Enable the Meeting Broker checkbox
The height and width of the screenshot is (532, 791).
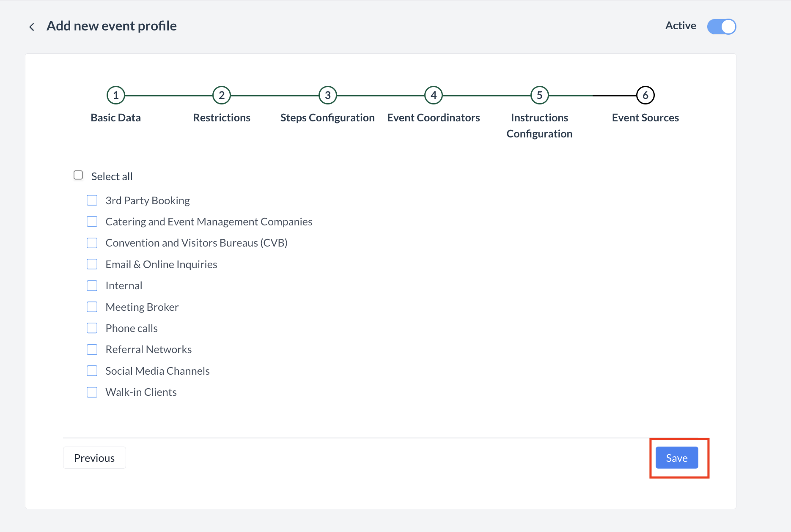(x=92, y=307)
